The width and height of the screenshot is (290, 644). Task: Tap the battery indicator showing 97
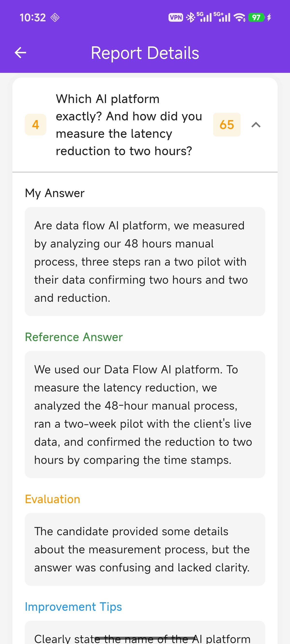[x=256, y=18]
